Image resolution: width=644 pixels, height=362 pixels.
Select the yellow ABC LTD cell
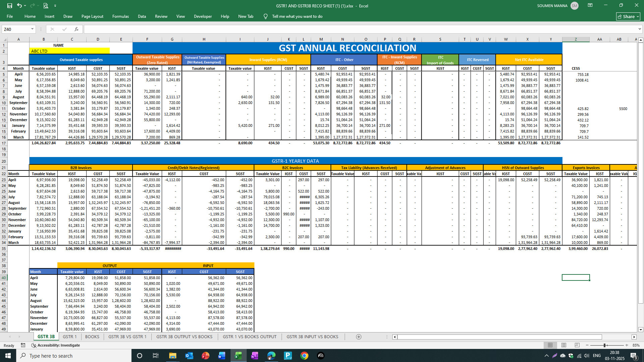tap(69, 51)
